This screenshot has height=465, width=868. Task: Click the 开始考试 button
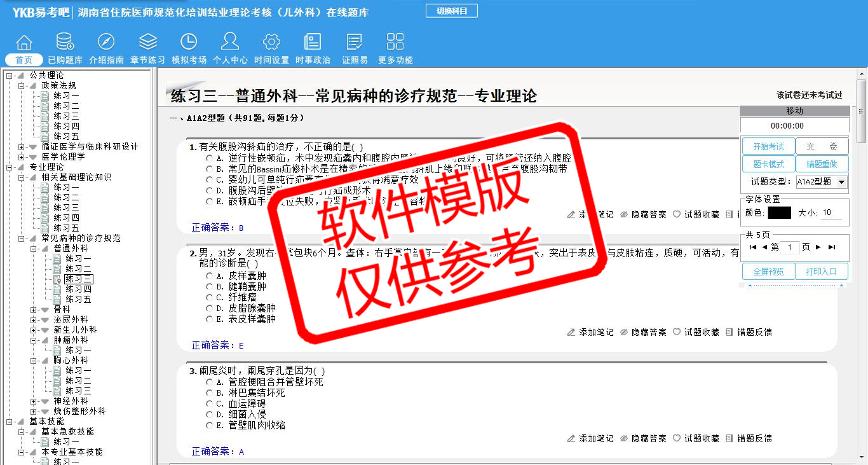coord(768,146)
